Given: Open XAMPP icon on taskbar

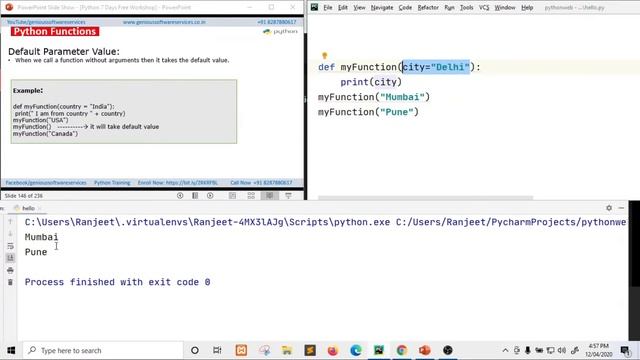Looking at the screenshot, I should pyautogui.click(x=241, y=350).
